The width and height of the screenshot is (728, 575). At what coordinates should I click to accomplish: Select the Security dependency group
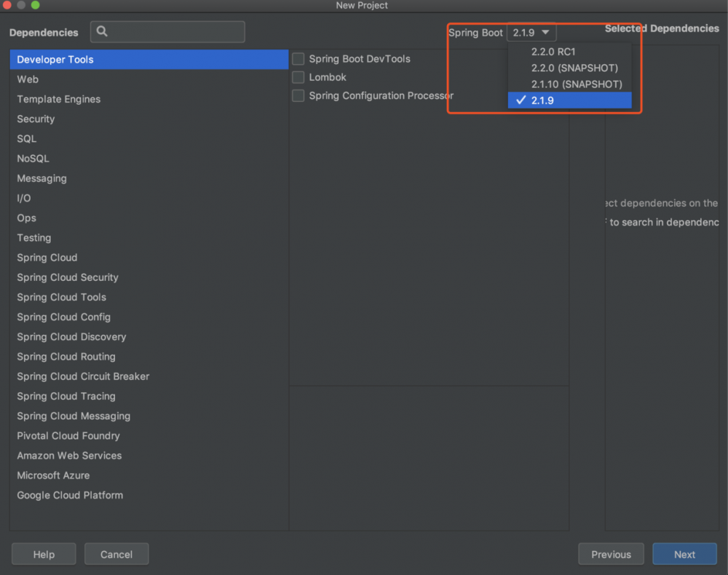(36, 119)
